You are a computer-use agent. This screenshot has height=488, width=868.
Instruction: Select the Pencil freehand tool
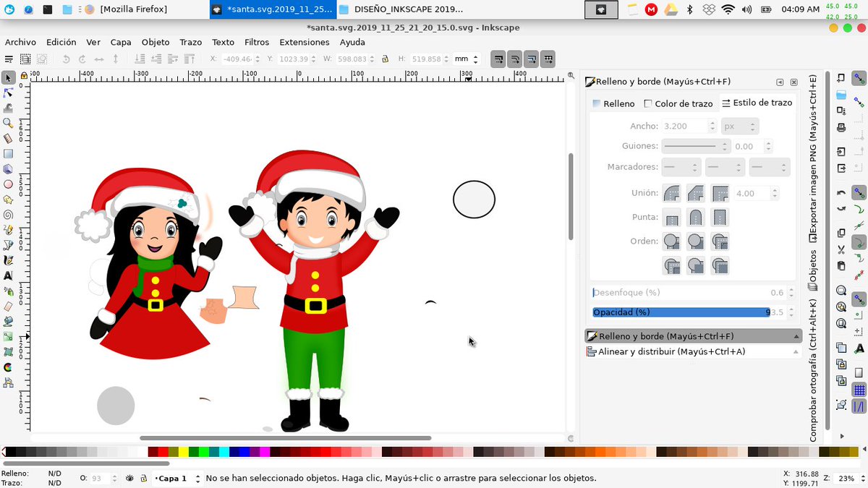click(8, 229)
